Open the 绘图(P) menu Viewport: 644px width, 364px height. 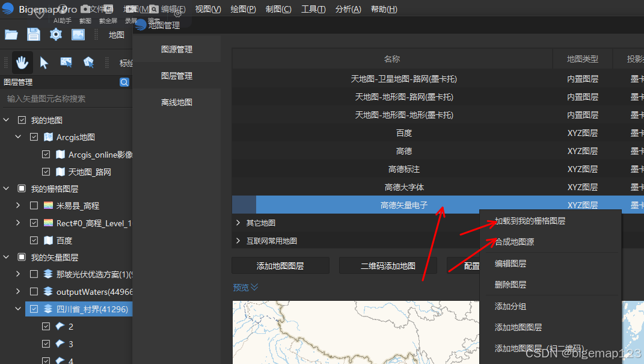pyautogui.click(x=243, y=9)
